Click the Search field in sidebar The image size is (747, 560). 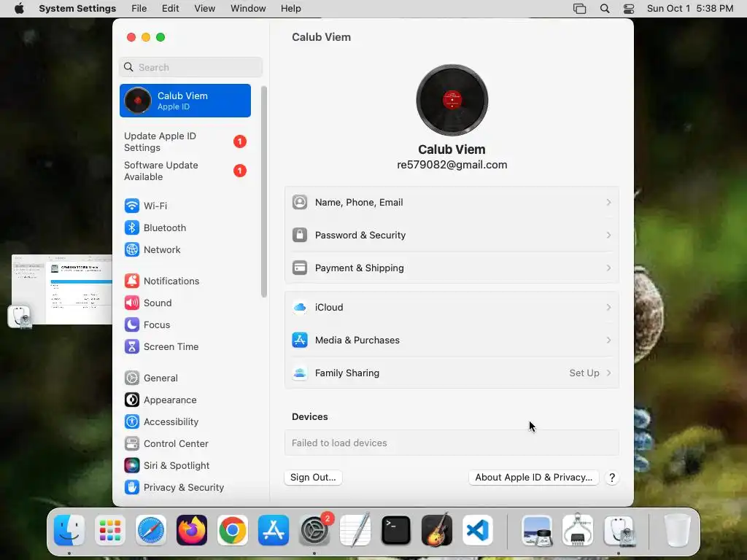point(190,67)
